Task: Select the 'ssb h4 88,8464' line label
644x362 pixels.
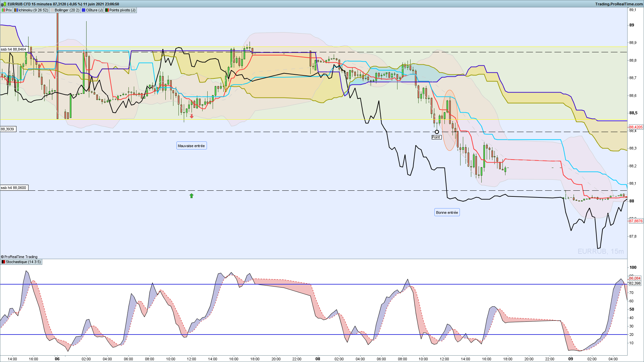Action: (x=14, y=49)
